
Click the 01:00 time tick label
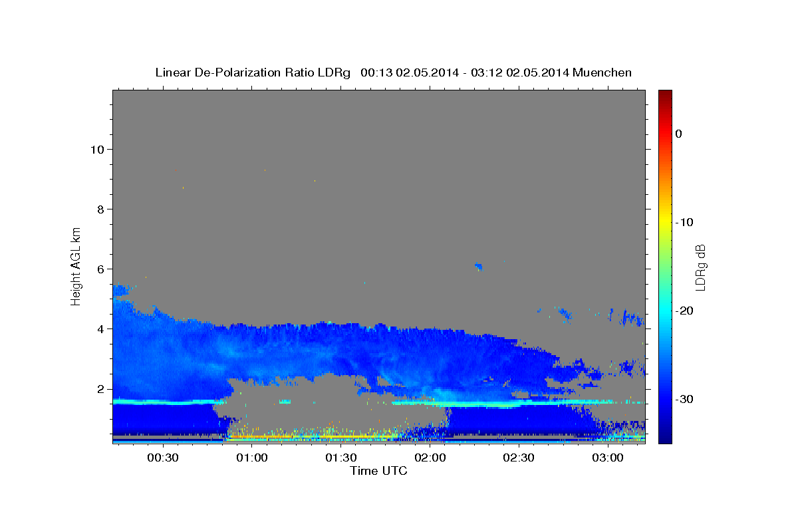(x=252, y=458)
